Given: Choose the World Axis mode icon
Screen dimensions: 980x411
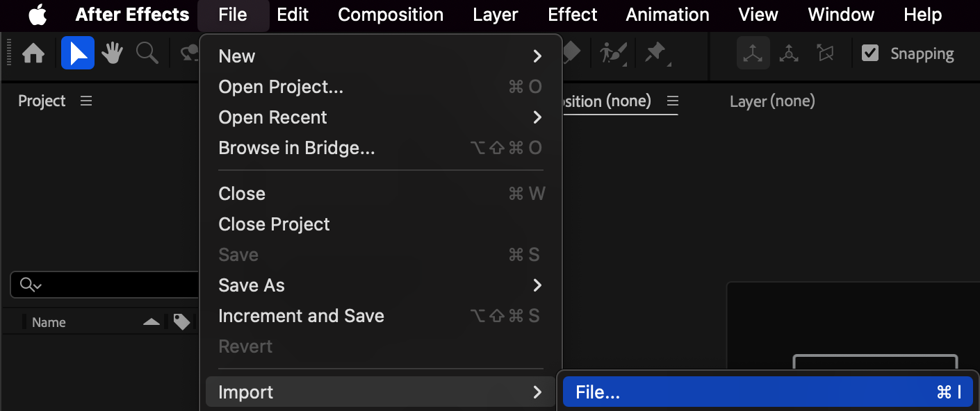Looking at the screenshot, I should tap(789, 53).
